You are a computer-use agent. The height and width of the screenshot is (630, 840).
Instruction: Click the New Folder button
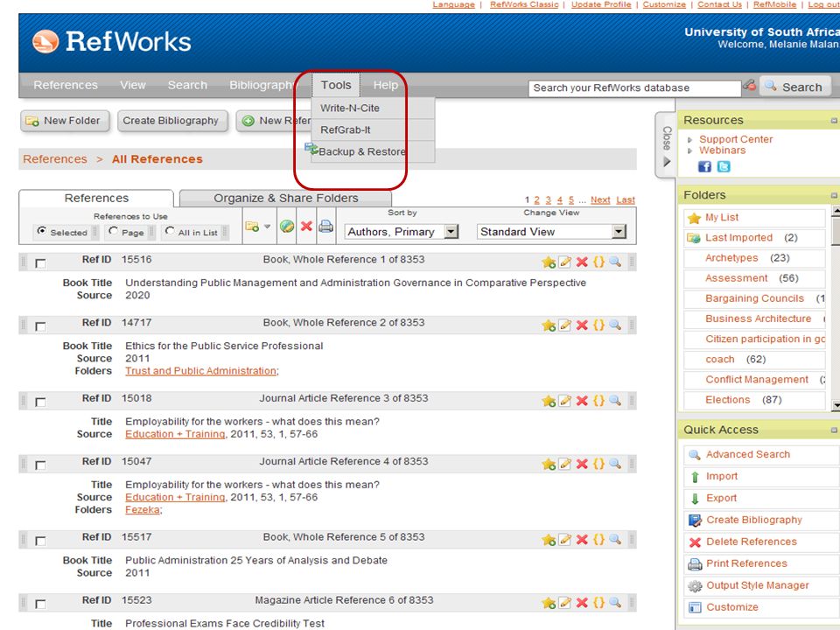coord(65,121)
